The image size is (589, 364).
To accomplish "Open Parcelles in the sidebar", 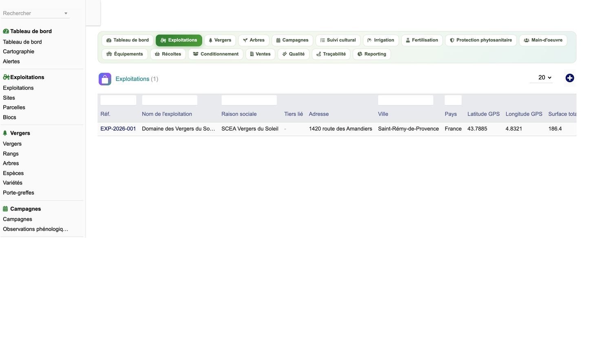I will (14, 107).
